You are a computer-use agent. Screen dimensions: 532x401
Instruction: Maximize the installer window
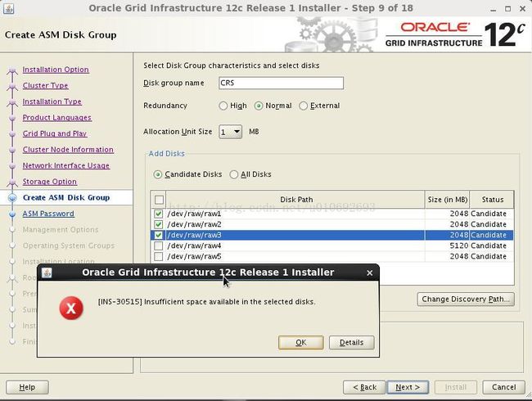click(508, 9)
